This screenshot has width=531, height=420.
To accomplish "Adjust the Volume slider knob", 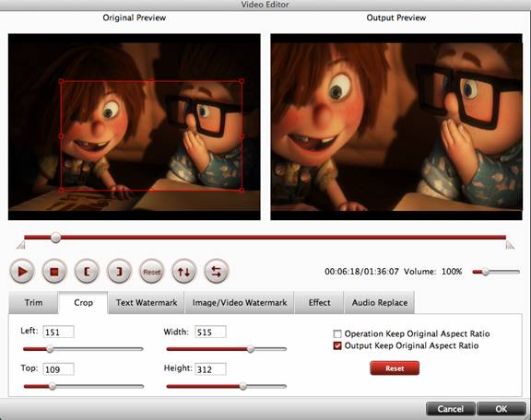I will pos(486,272).
